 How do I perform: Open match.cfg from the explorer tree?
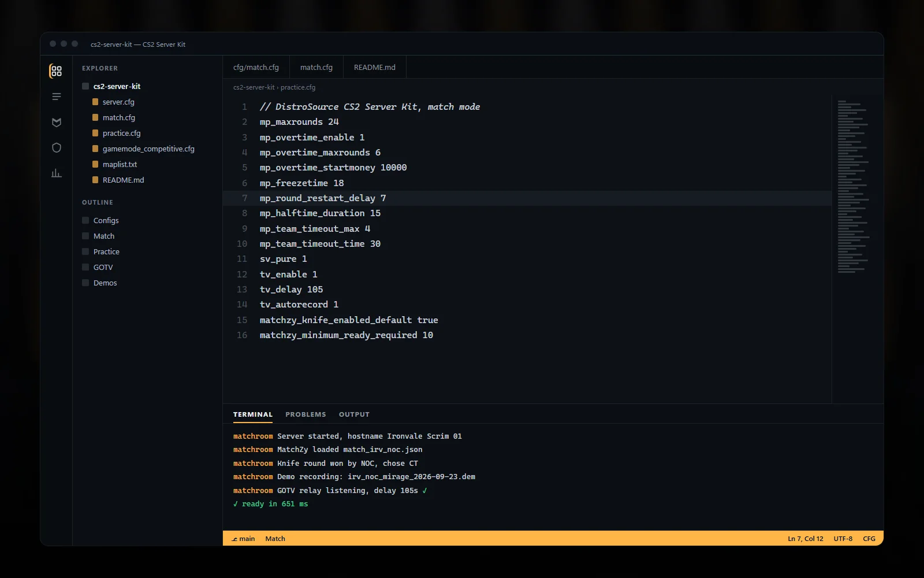pyautogui.click(x=119, y=117)
